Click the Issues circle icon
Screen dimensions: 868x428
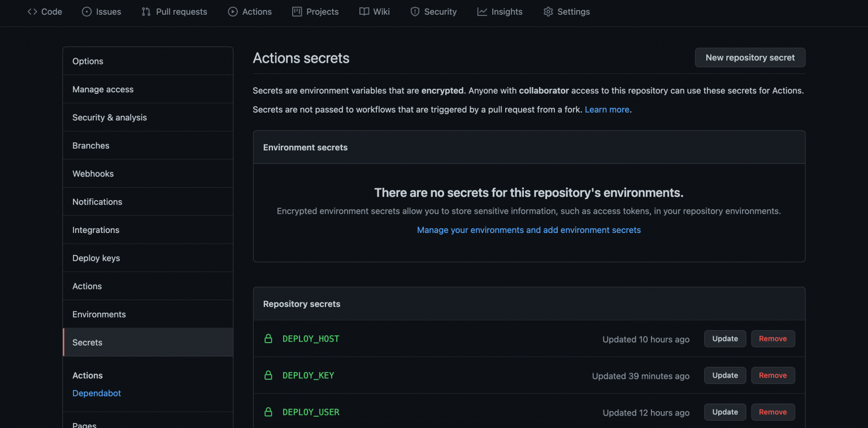[x=86, y=11]
